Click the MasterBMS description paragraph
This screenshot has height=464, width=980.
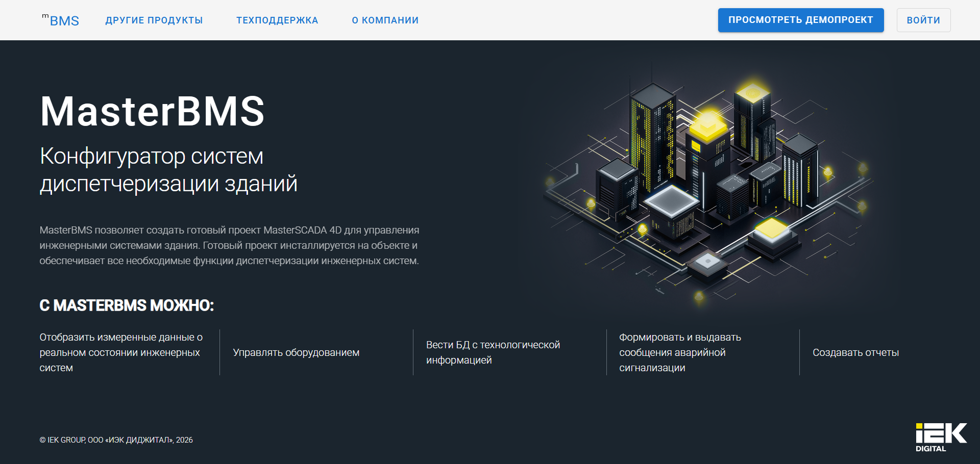[230, 245]
